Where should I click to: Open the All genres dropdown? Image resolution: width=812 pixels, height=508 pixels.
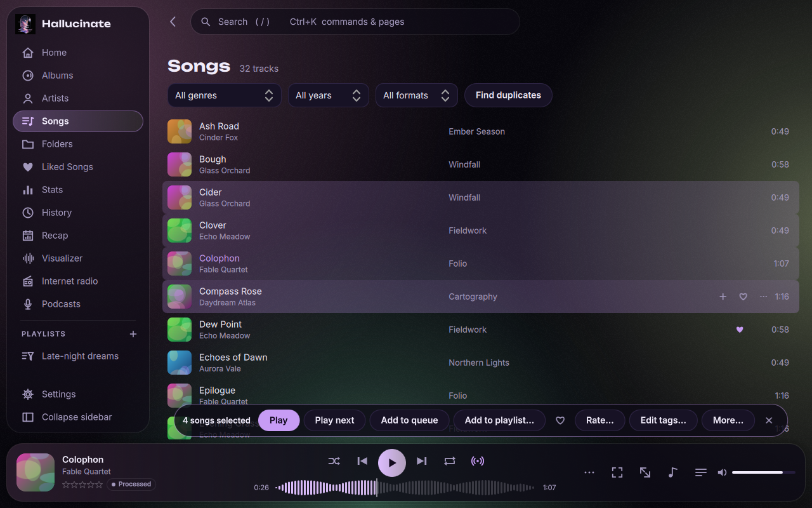pyautogui.click(x=225, y=95)
